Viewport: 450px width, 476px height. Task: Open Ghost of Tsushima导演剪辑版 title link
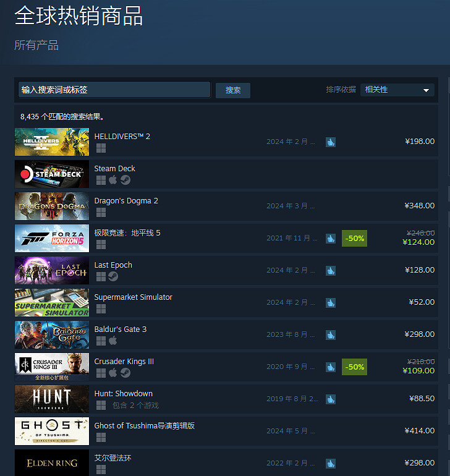click(144, 426)
